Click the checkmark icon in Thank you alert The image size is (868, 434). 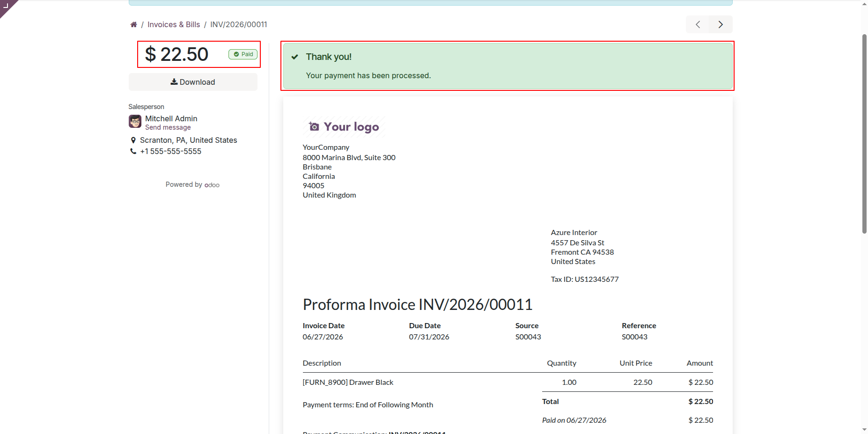[x=295, y=57]
